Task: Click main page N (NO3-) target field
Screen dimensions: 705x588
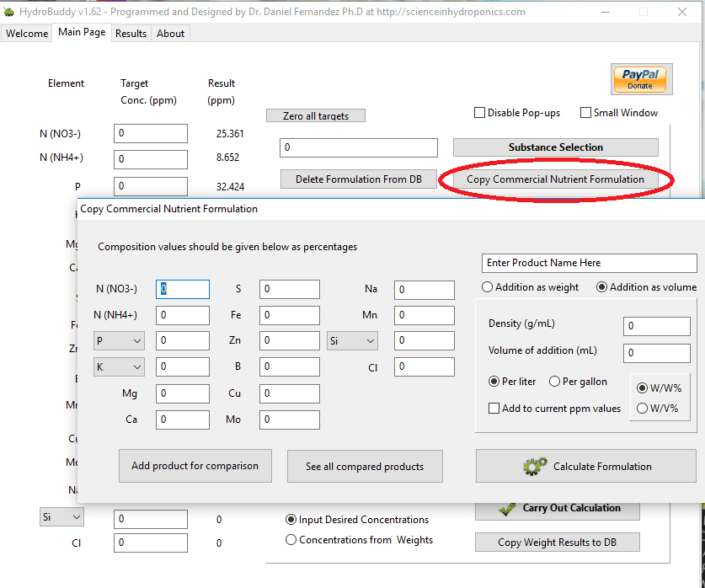Action: [x=151, y=133]
